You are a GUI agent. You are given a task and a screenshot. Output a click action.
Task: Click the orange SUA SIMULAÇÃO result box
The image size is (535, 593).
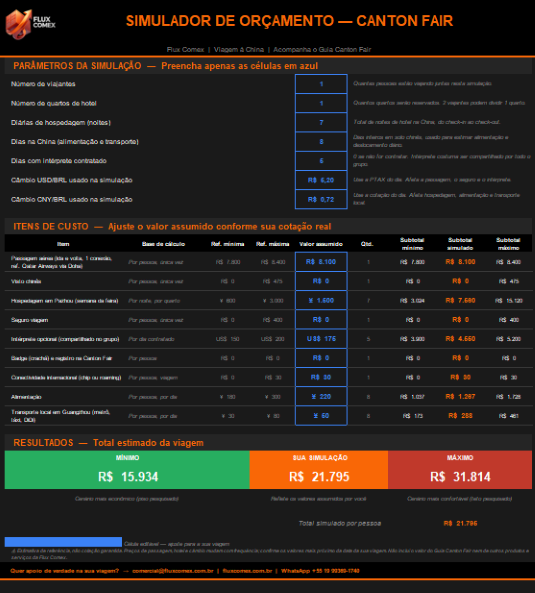point(319,470)
